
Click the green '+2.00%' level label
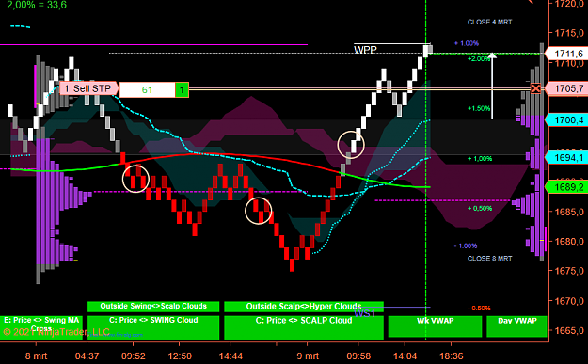pyautogui.click(x=479, y=59)
